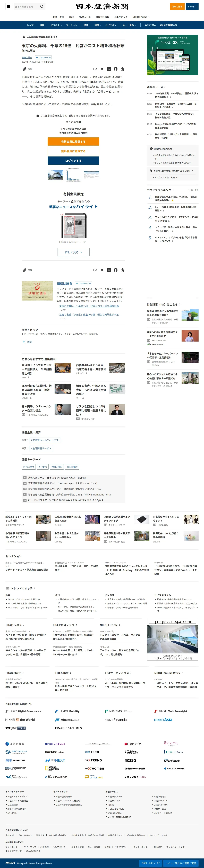Open the NIKKEI Asia logo link
Screen dimensions: 204x868
pos(163,719)
